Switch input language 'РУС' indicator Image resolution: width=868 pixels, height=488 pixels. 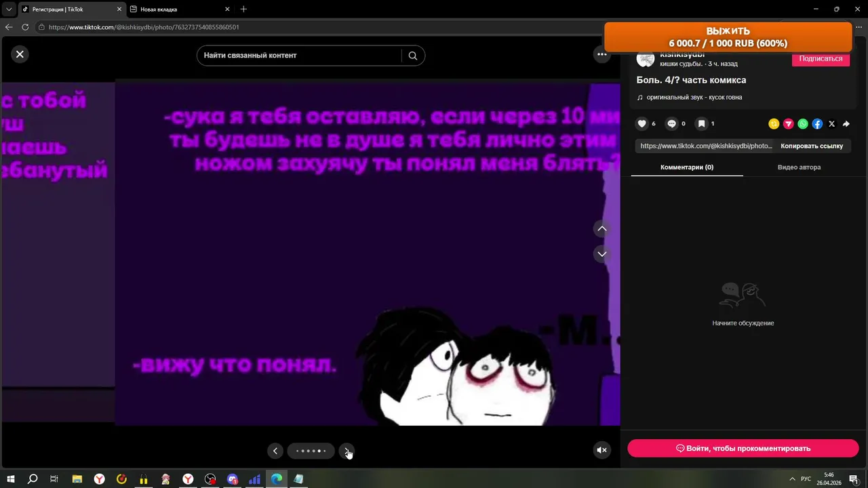pos(806,479)
